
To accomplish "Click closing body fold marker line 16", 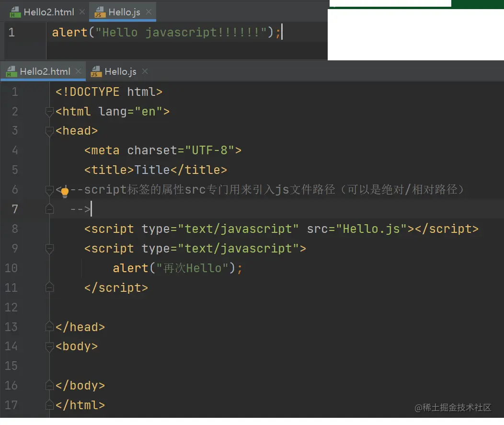I will (x=49, y=385).
